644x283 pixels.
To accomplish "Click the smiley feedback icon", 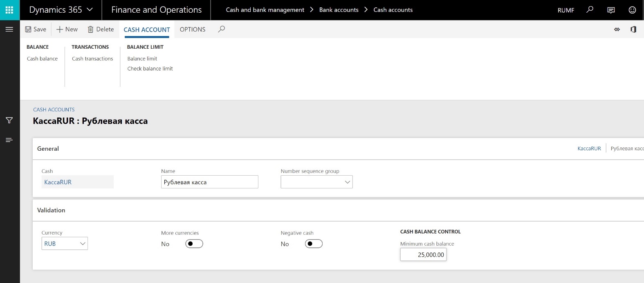I will (x=632, y=10).
